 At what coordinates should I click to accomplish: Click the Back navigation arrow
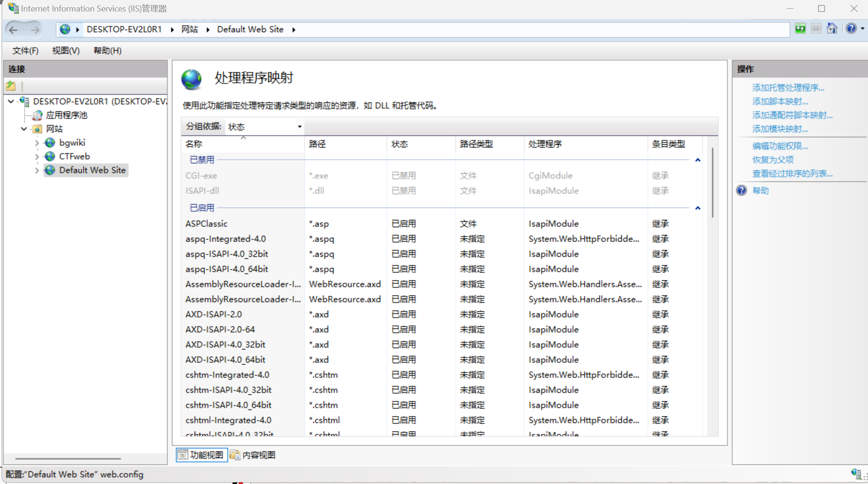[13, 30]
